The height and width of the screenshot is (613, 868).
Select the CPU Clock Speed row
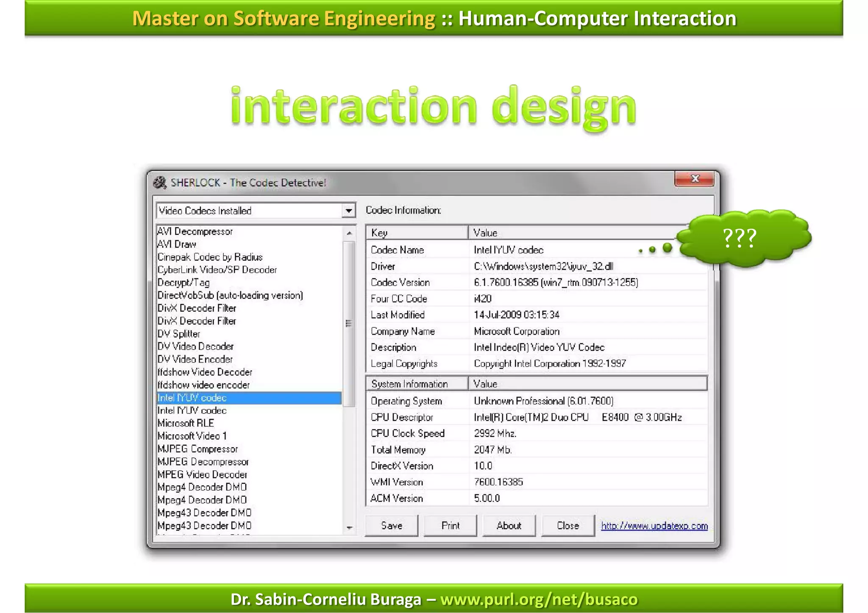537,433
